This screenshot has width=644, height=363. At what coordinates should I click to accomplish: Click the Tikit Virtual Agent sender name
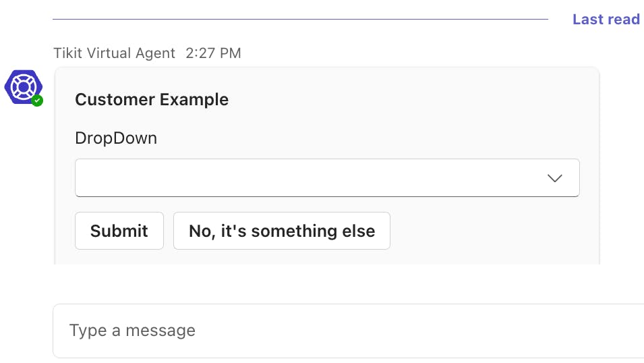pyautogui.click(x=114, y=53)
